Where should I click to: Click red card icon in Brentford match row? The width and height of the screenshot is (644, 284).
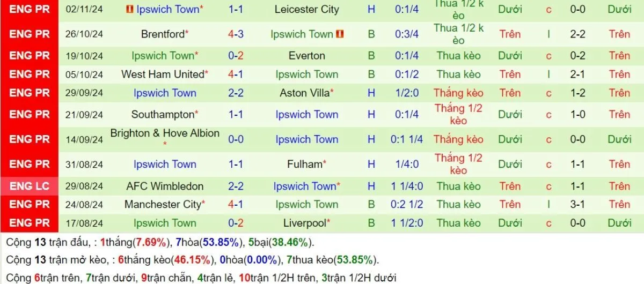[x=340, y=34]
